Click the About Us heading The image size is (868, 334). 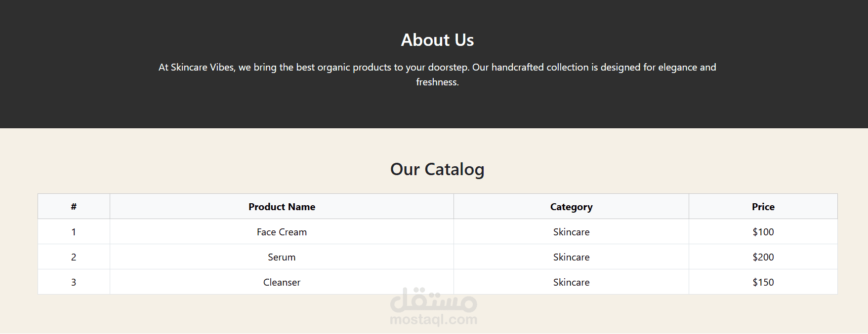437,40
